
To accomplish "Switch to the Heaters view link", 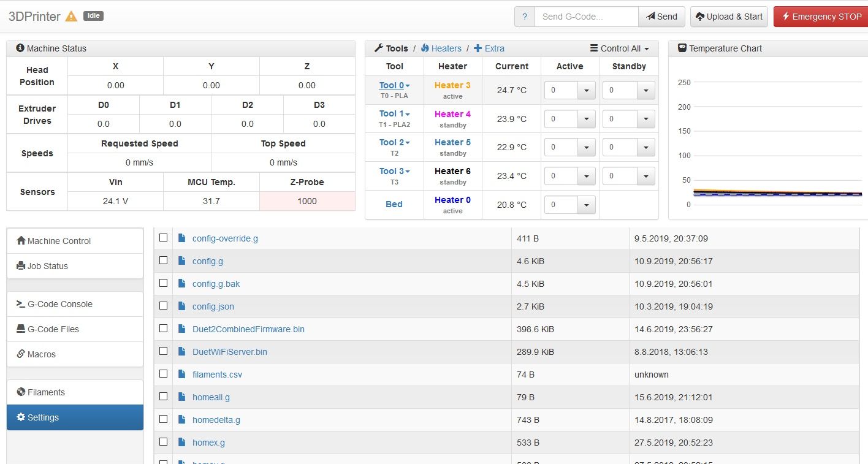I will tap(441, 48).
